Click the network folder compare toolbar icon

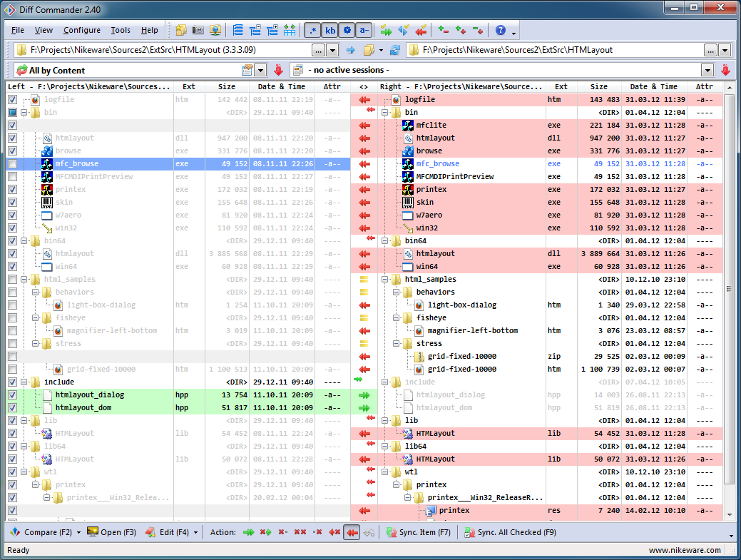(215, 30)
